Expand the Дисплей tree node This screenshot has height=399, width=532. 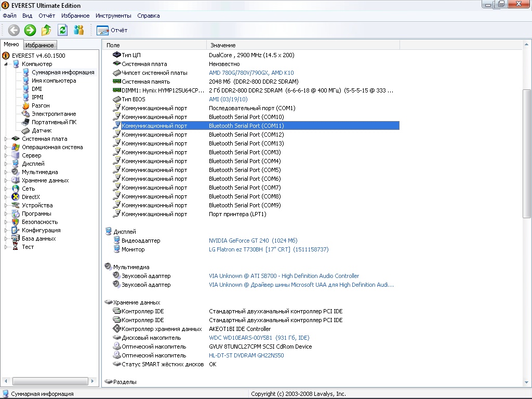click(6, 164)
